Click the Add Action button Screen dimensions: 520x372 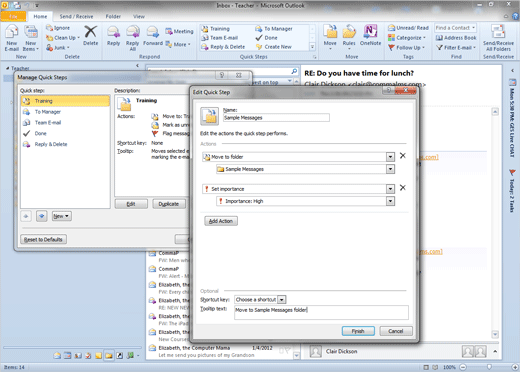pos(221,221)
